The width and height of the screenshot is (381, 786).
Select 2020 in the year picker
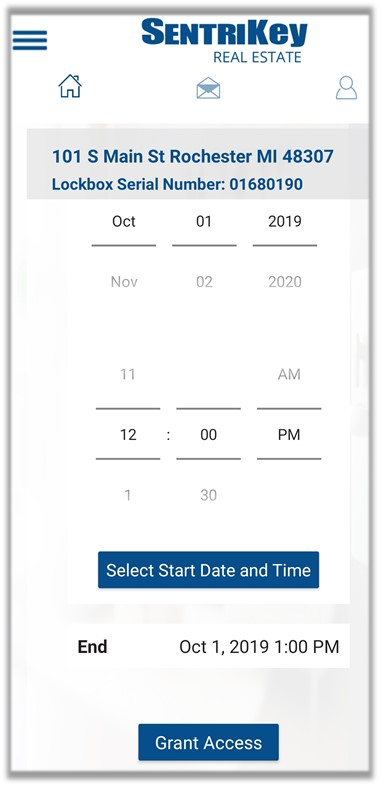285,282
